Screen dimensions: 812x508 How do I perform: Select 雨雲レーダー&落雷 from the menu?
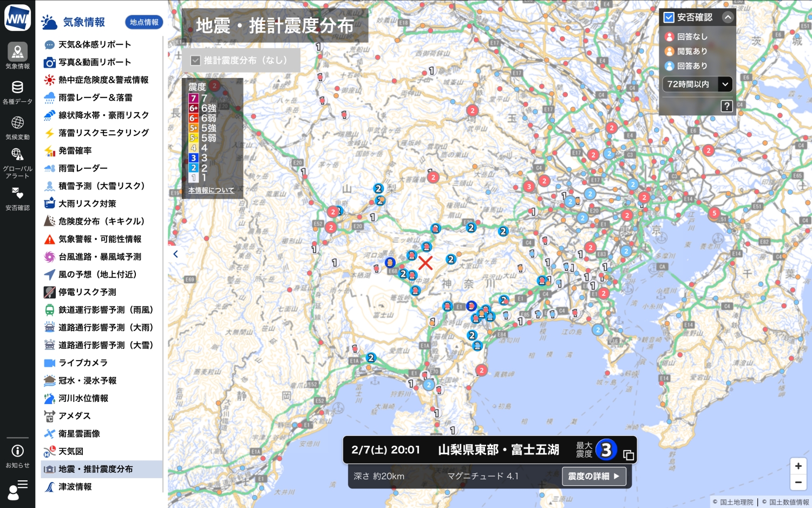95,97
